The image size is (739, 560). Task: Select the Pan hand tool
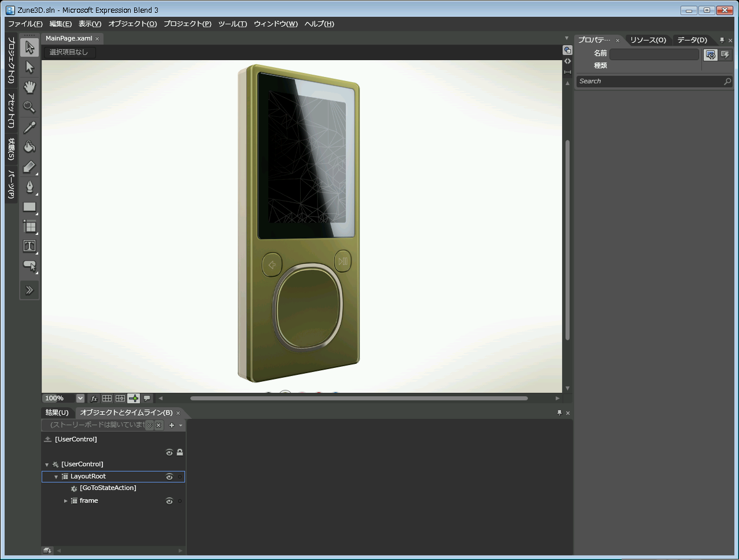[x=29, y=87]
